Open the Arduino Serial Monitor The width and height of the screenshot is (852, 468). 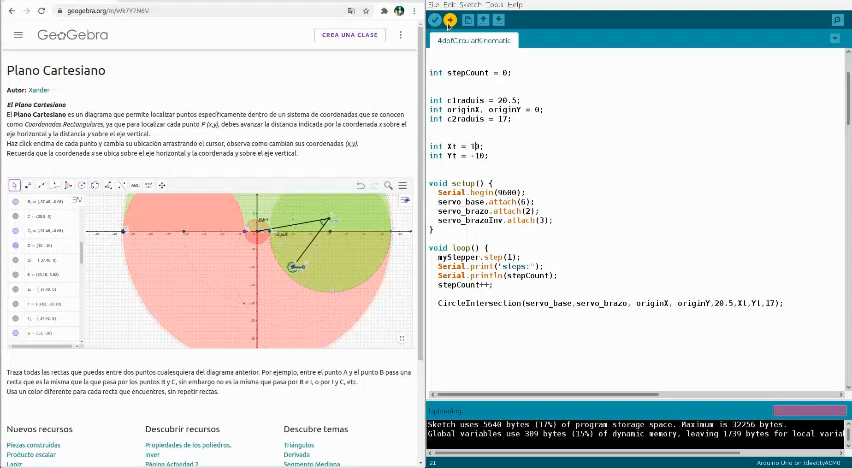pos(837,20)
